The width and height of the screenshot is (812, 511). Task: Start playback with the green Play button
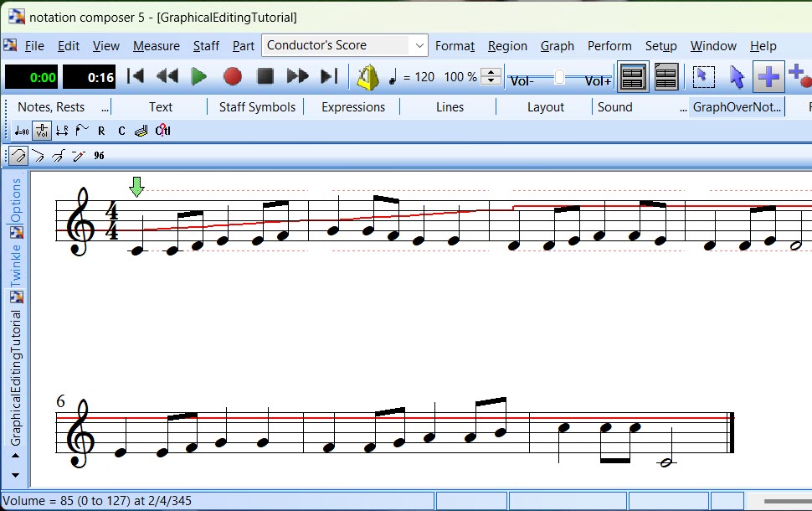tap(199, 77)
